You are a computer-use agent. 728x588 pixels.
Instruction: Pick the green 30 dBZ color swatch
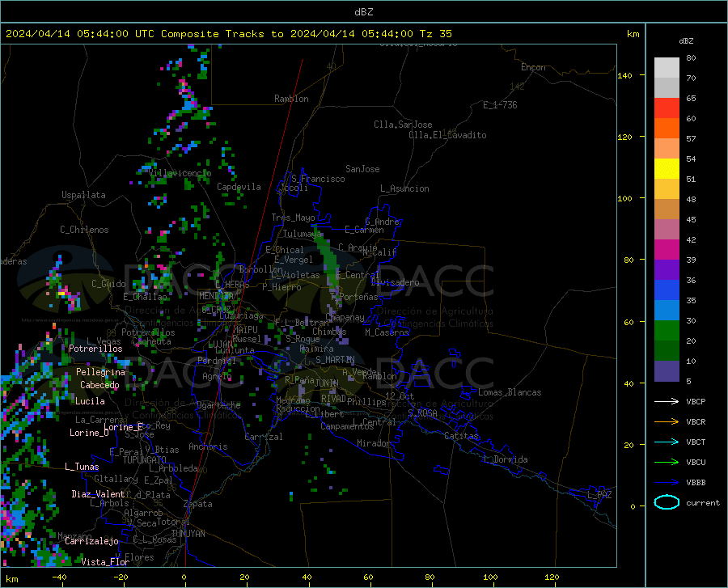click(667, 331)
